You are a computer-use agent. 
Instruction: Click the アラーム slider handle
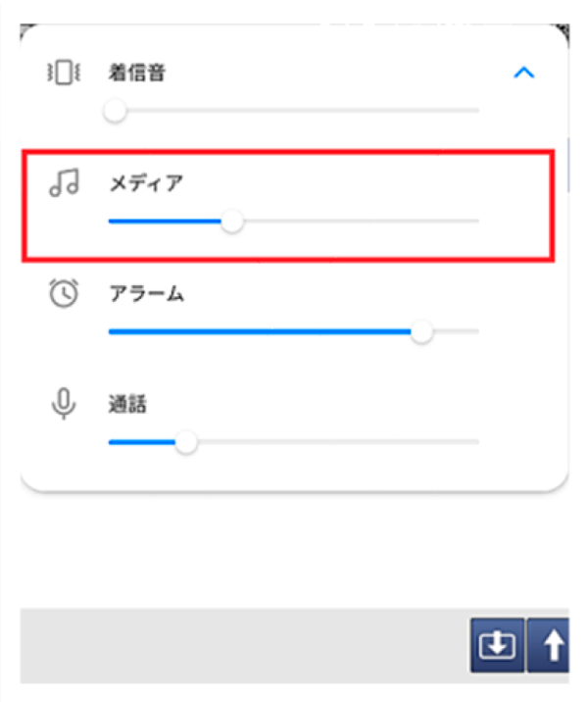coord(421,331)
